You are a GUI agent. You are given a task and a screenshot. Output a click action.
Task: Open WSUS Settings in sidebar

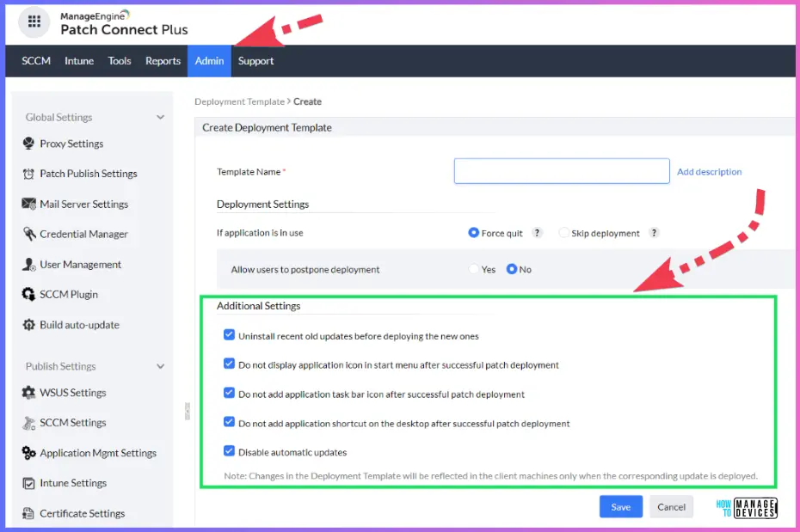point(73,393)
